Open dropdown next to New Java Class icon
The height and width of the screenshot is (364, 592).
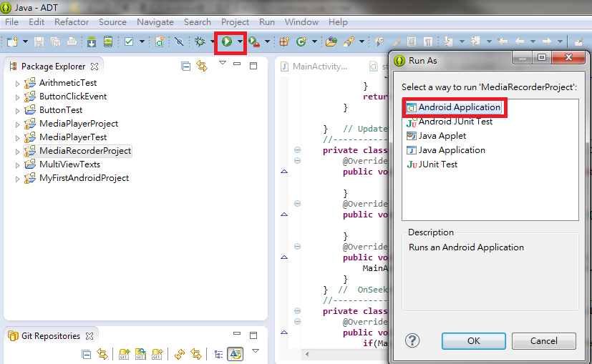(x=314, y=41)
